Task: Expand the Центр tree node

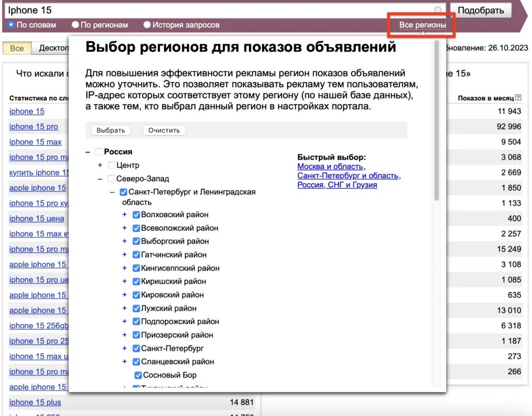Action: pyautogui.click(x=100, y=165)
